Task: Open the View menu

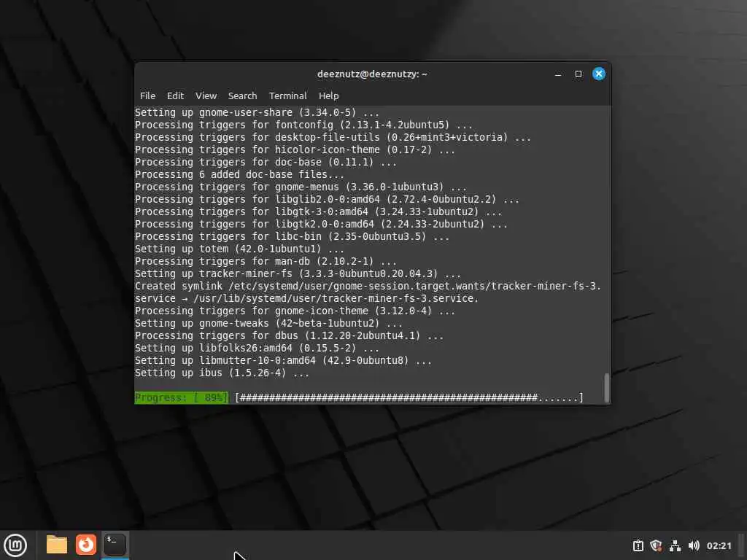Action: (x=206, y=96)
